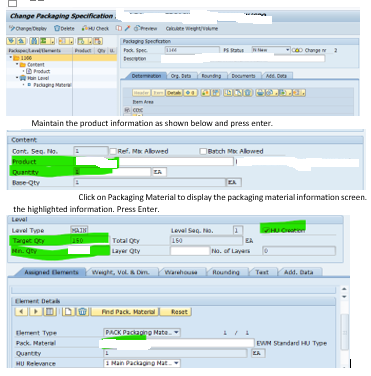Click the vertical scrollbar handle beside Element Details
The height and width of the screenshot is (376, 371).
(344, 332)
